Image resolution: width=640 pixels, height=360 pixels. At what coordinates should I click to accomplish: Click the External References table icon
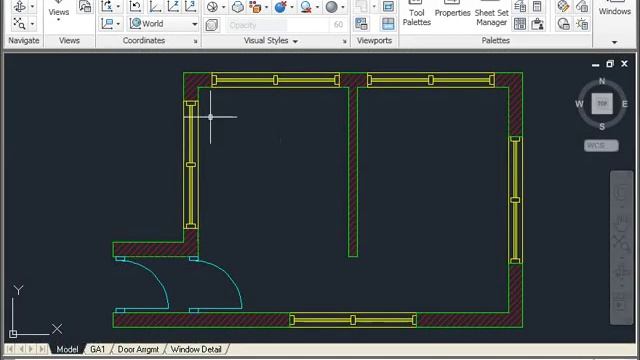[520, 24]
